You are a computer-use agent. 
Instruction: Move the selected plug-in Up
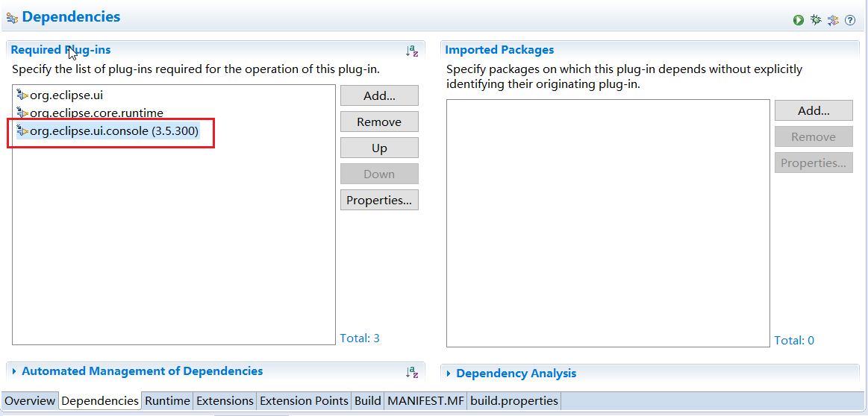379,148
